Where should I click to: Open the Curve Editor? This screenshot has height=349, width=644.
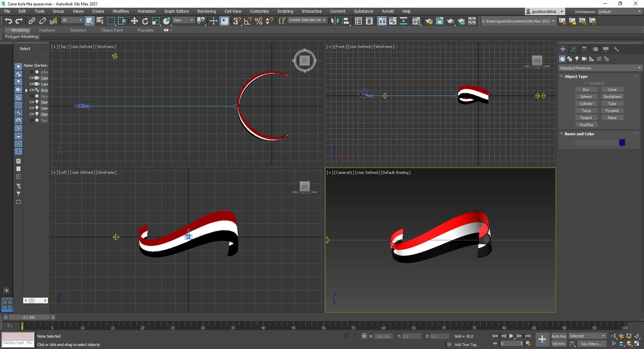click(x=392, y=21)
